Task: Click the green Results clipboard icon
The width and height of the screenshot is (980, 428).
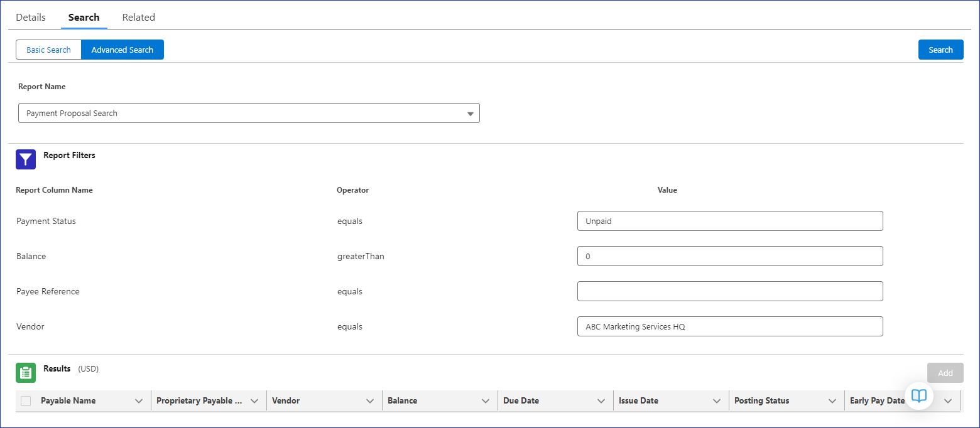Action: (26, 373)
